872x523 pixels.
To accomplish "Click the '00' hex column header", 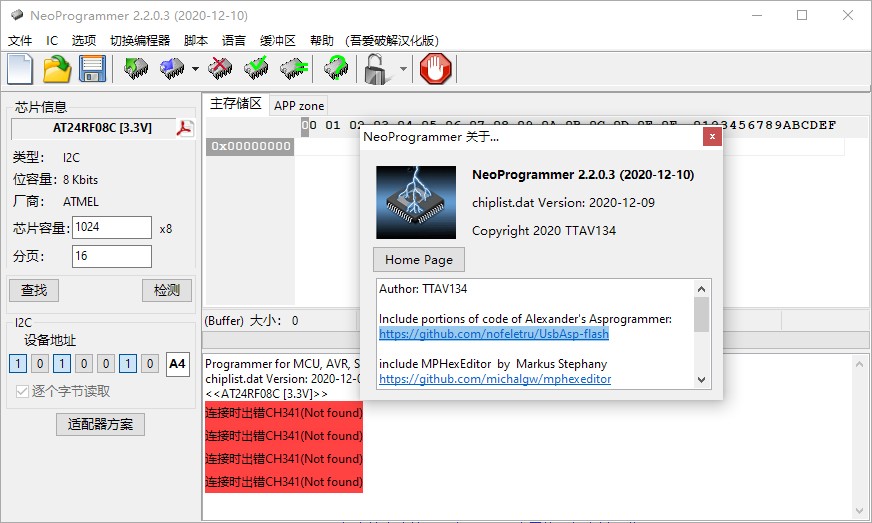I will (309, 125).
